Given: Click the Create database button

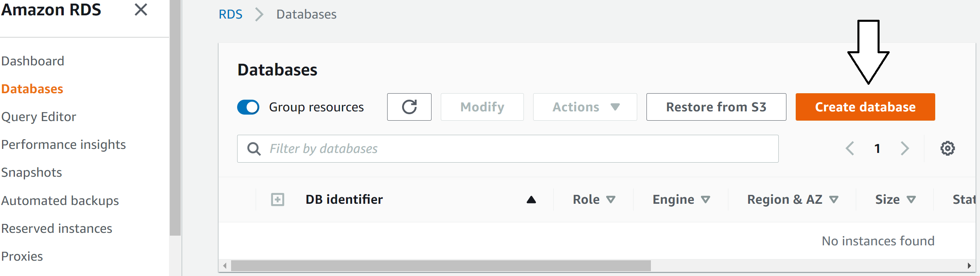Looking at the screenshot, I should (x=865, y=107).
